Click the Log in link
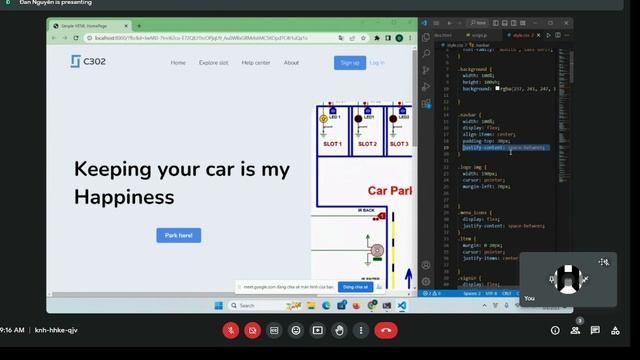 click(377, 62)
